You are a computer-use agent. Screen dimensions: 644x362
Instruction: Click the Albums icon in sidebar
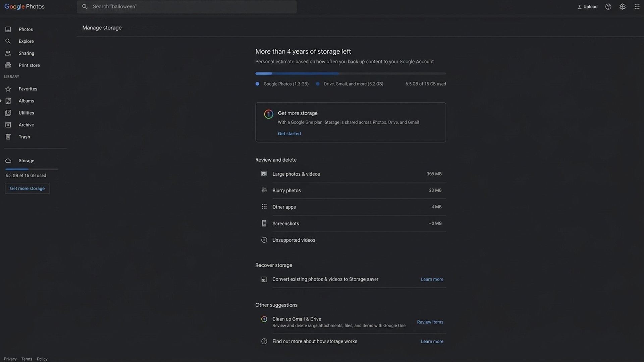point(8,101)
